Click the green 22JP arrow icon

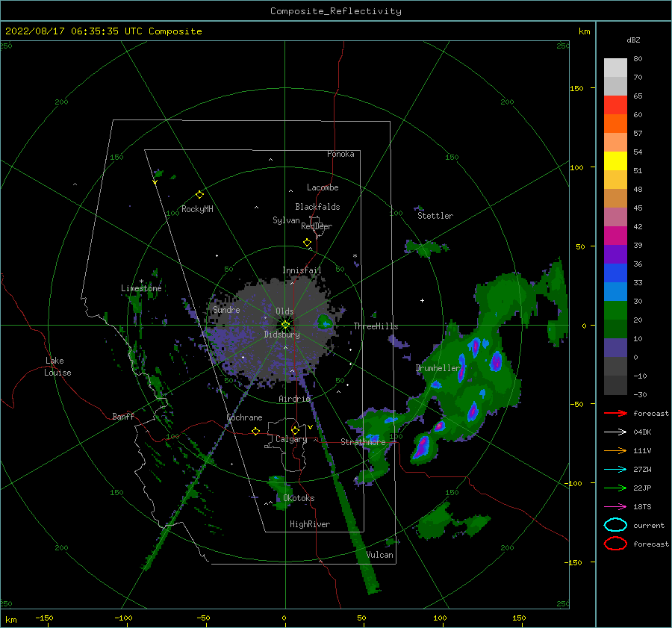[615, 488]
